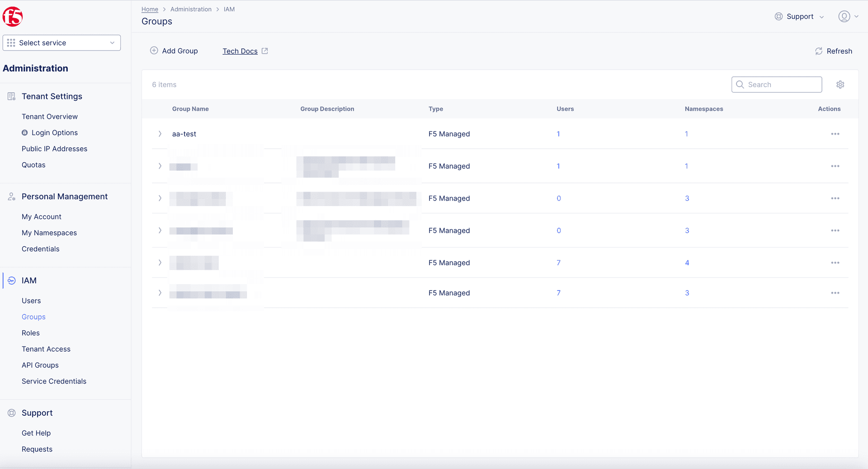Go to Home breadcrumb link

click(150, 9)
